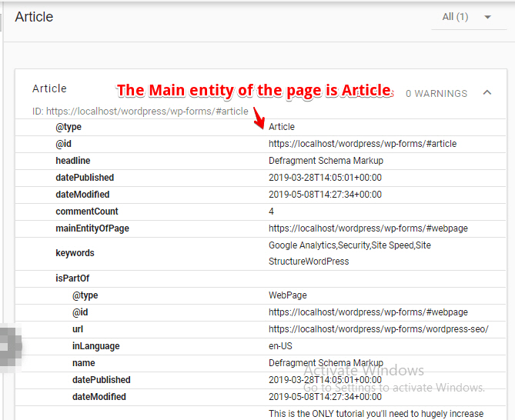This screenshot has height=420, width=515.
Task: Open the All (1) filter dropdown
Action: [469, 17]
